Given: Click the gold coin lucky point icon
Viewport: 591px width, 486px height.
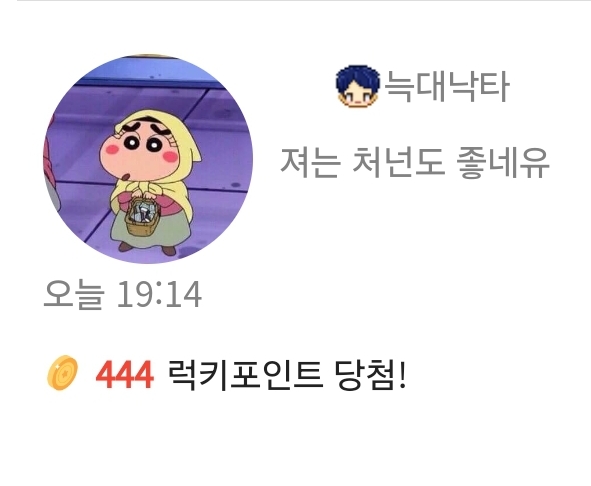Looking at the screenshot, I should pyautogui.click(x=63, y=373).
